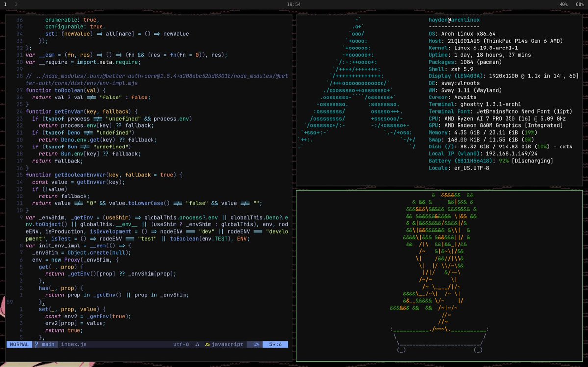Click the Local IP (wlan0) line
588x367 pixels.
[x=483, y=154]
